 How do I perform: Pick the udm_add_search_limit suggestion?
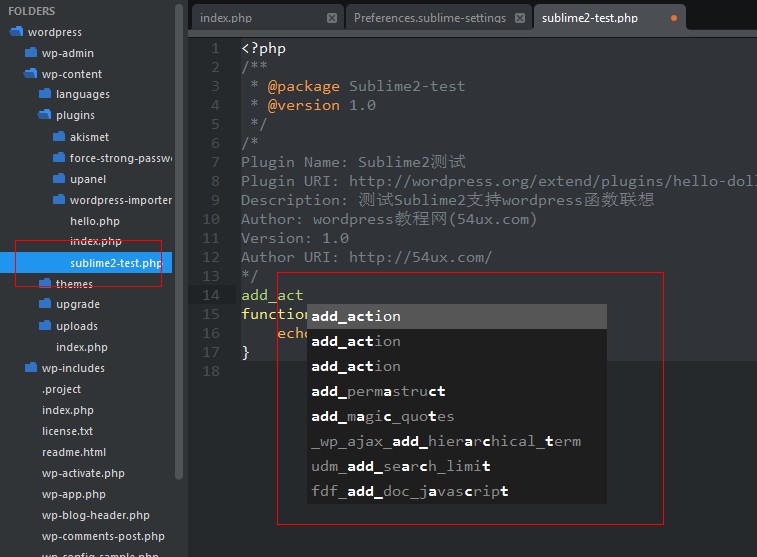[400, 466]
